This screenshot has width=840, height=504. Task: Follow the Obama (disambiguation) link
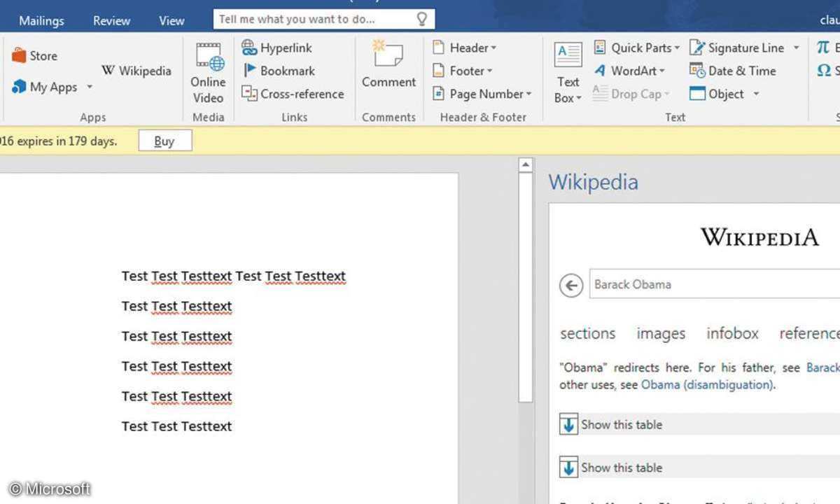(x=707, y=384)
